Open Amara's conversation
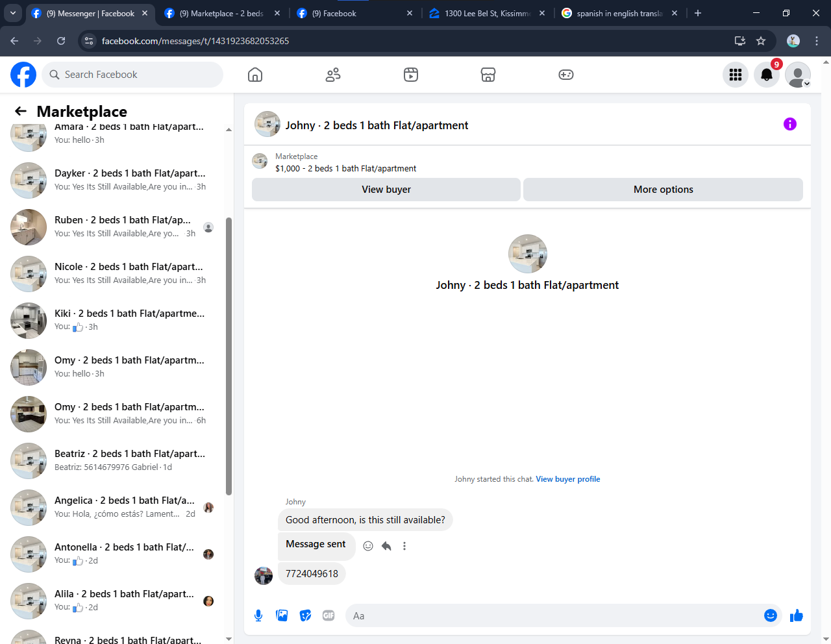 point(114,138)
